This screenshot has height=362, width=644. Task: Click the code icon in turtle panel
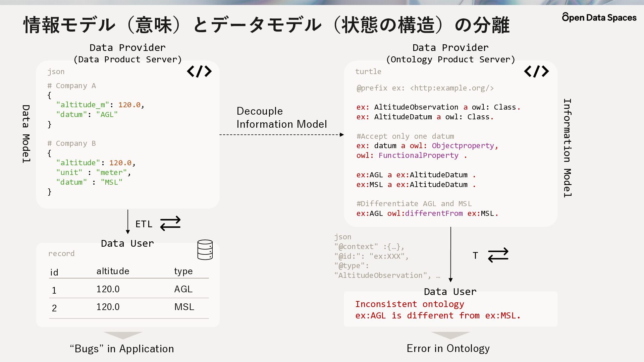(x=536, y=71)
